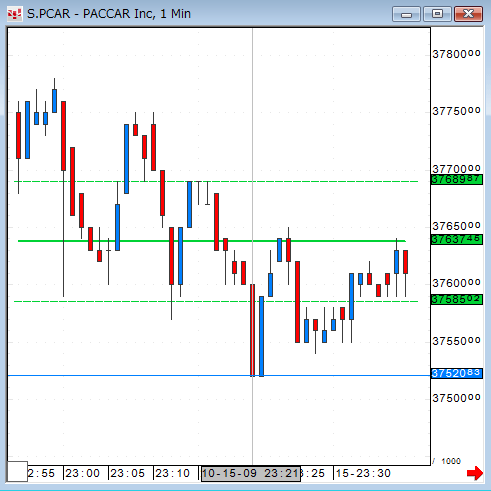Click the 3755.00 price scale label
This screenshot has height=491, width=491.
tap(456, 341)
